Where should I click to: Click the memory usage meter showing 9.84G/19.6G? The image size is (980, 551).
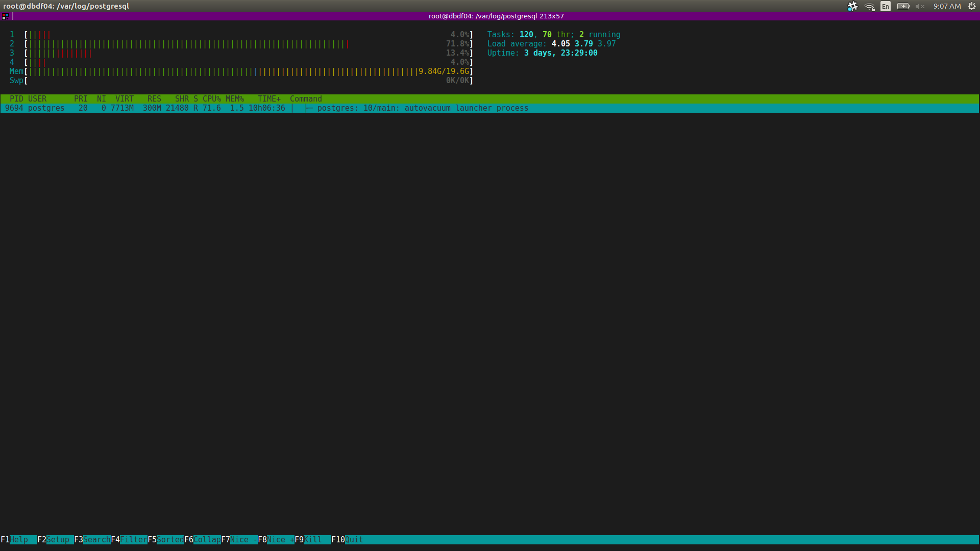pos(240,71)
